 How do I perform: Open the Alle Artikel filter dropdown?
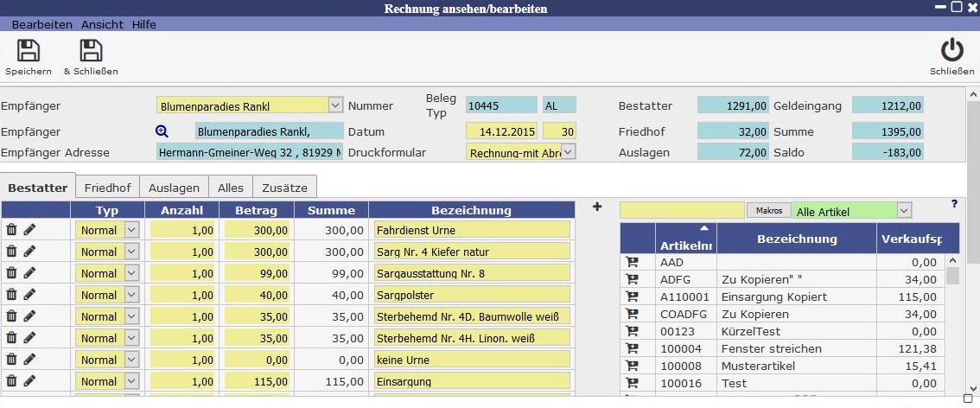pyautogui.click(x=903, y=210)
